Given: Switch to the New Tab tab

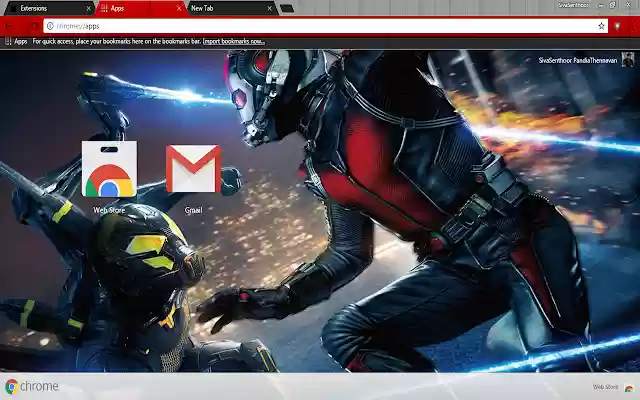Looking at the screenshot, I should [x=231, y=8].
